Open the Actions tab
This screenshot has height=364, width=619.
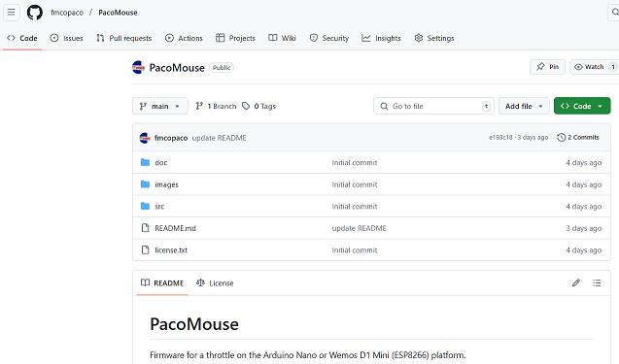point(184,38)
